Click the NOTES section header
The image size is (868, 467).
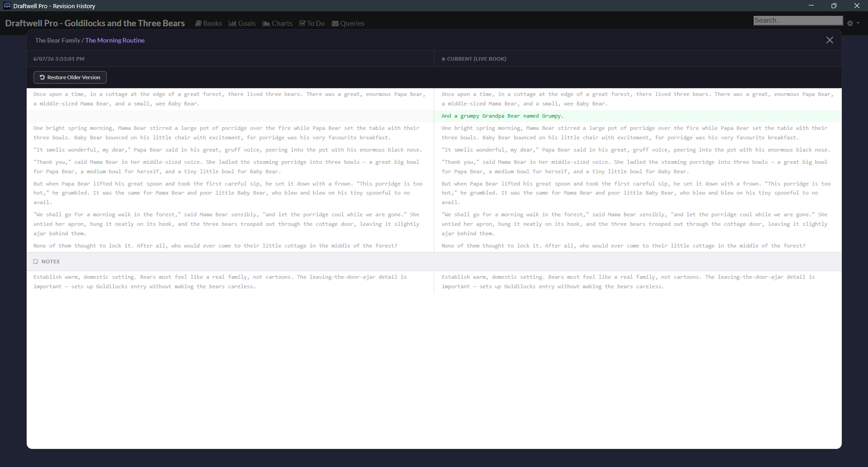point(434,262)
